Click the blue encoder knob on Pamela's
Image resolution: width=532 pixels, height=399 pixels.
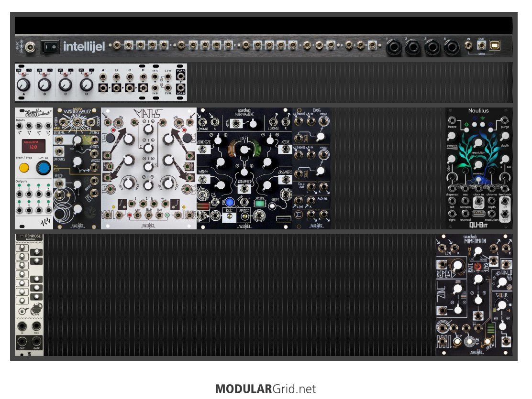click(x=43, y=168)
